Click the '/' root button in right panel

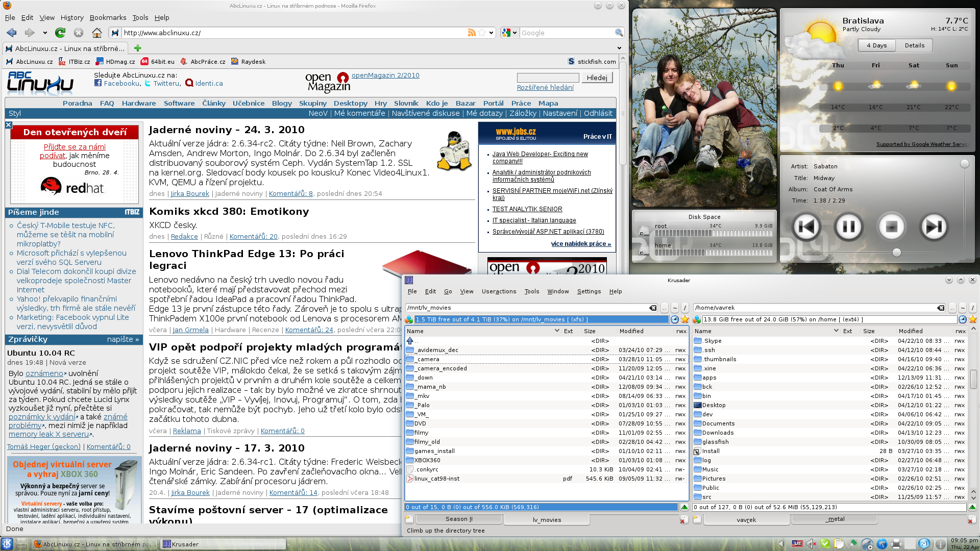(973, 308)
